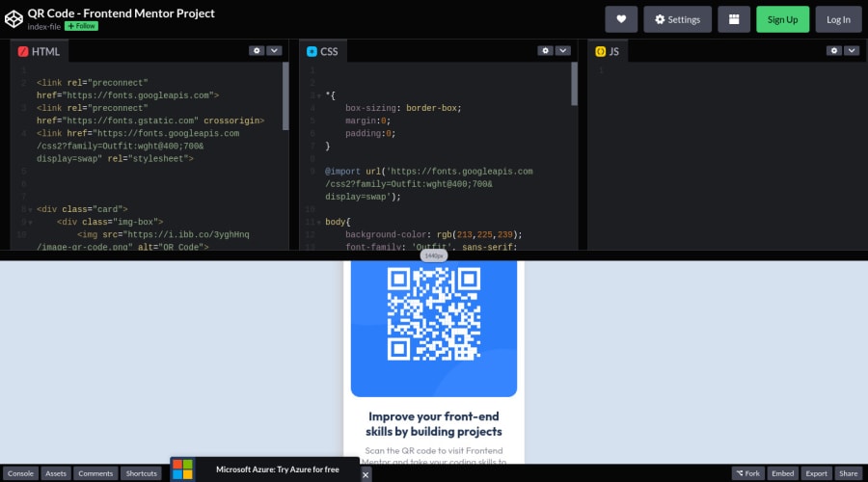This screenshot has height=482, width=868.
Task: Click the padding:0 CSS line
Action: tap(370, 134)
